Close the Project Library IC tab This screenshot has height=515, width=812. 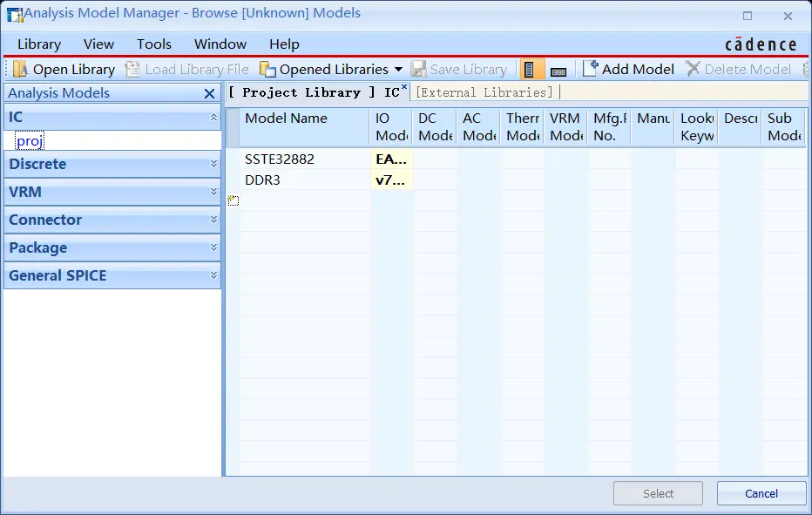(x=404, y=86)
